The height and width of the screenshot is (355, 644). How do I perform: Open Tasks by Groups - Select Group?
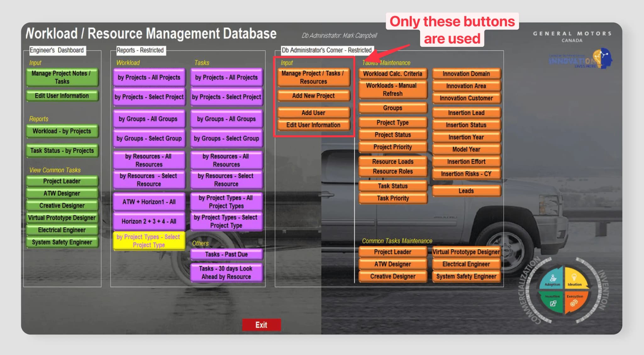pos(226,138)
